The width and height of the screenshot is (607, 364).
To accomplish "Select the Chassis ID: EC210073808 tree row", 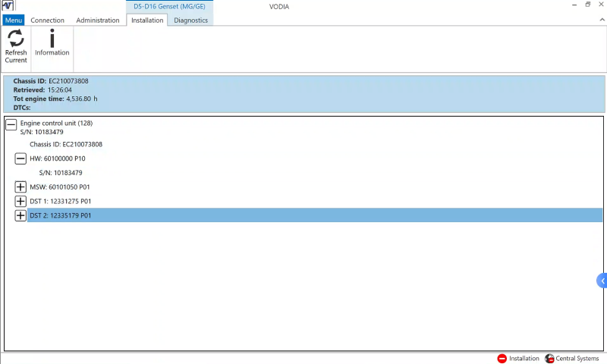I will click(x=66, y=144).
